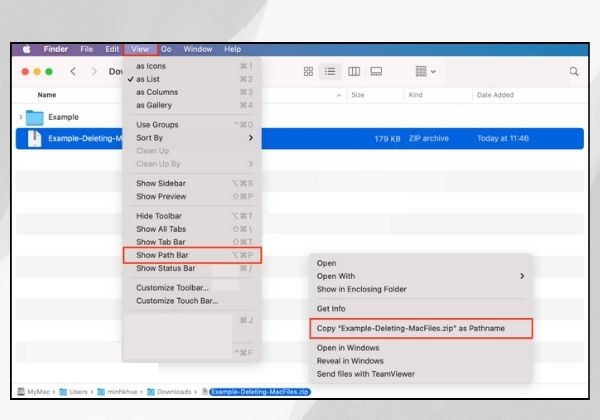Click the Clean Up menu item
This screenshot has height=420, width=600.
[192, 151]
